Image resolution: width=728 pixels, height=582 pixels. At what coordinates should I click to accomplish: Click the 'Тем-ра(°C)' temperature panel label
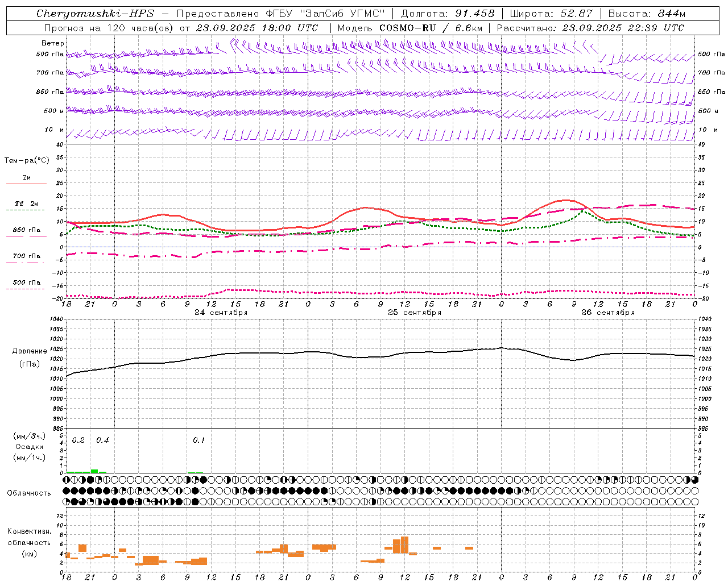[x=27, y=161]
